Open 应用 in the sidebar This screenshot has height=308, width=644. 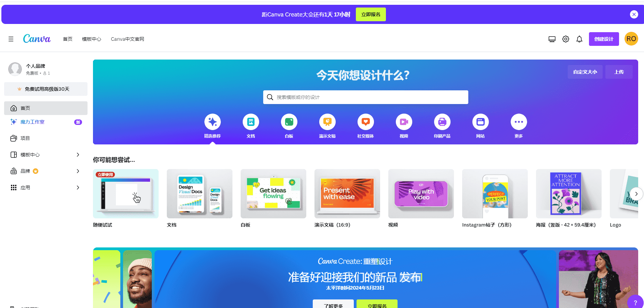tap(46, 188)
